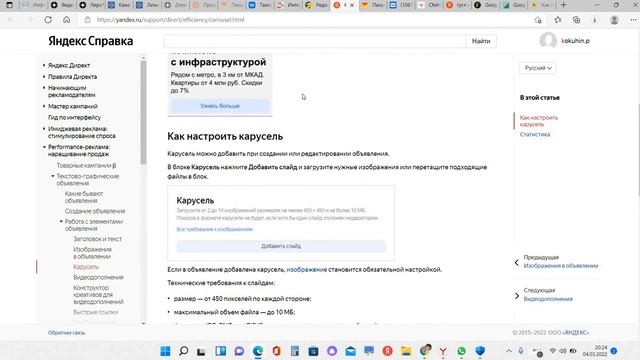The width and height of the screenshot is (640, 360).
Task: Open Создание объявления in the sidebar
Action: [x=95, y=211]
